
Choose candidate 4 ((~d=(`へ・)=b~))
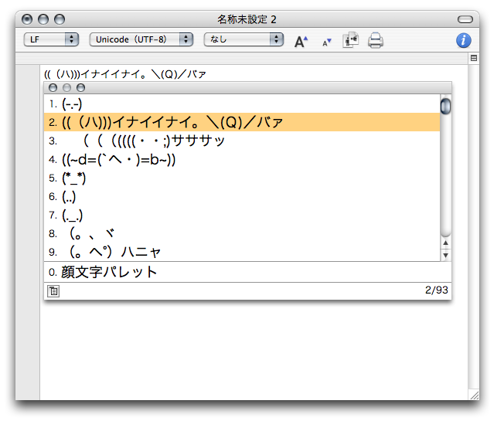119,160
